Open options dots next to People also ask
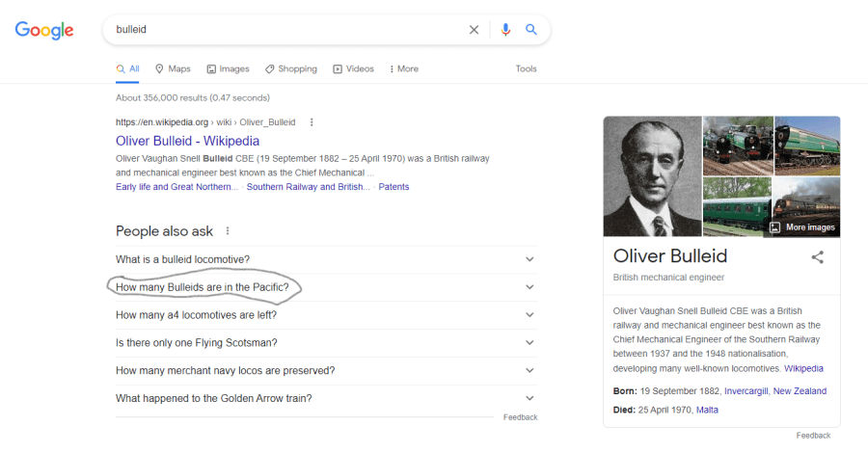Viewport: 868px width, 453px height. click(x=228, y=231)
